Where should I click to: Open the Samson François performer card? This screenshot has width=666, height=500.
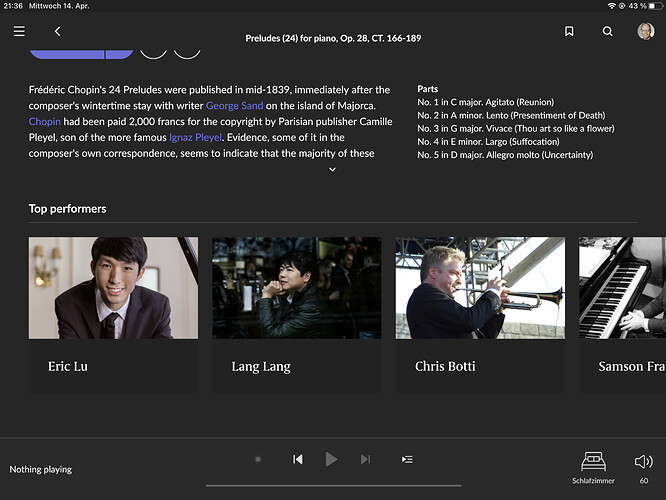tap(622, 314)
